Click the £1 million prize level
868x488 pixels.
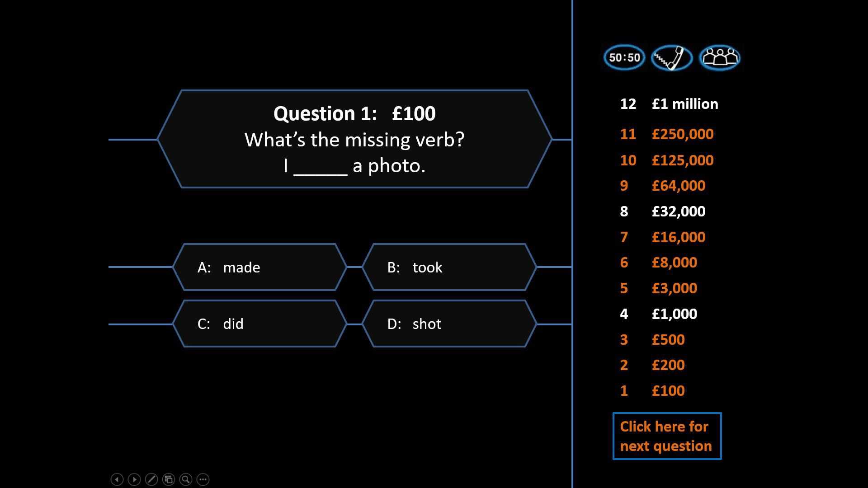pyautogui.click(x=685, y=103)
